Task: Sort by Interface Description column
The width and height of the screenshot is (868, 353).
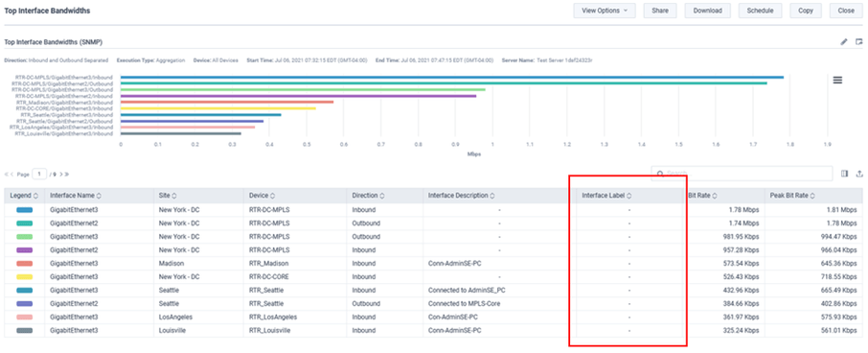Action: (461, 196)
